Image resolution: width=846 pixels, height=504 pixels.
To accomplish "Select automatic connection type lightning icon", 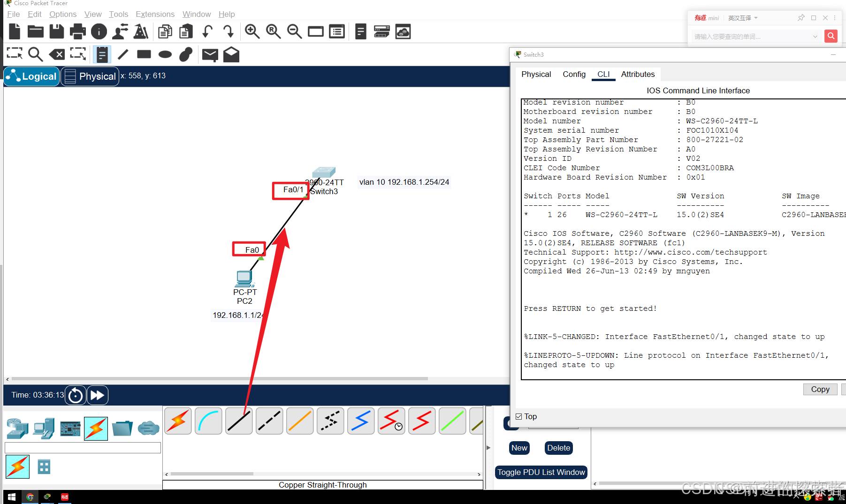I will pos(178,421).
